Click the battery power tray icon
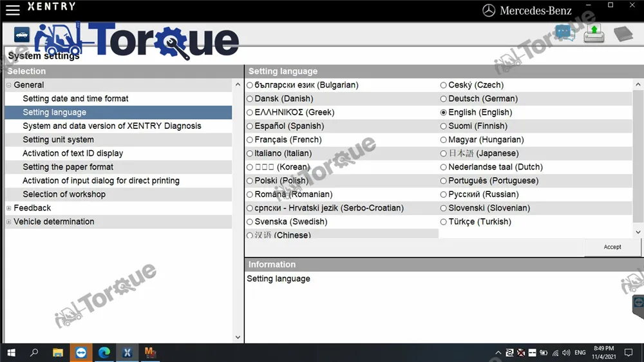The height and width of the screenshot is (362, 644). coord(544,352)
